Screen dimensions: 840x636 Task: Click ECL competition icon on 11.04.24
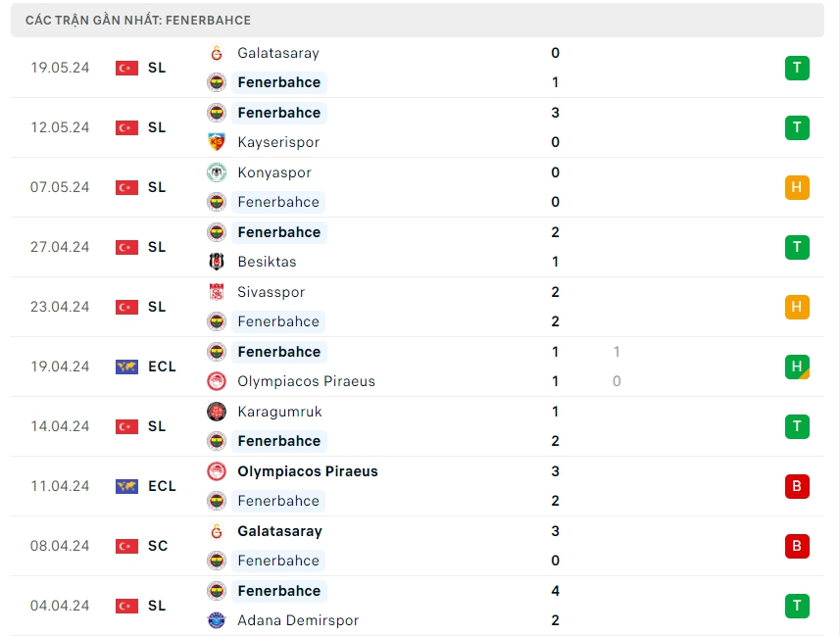click(x=126, y=486)
